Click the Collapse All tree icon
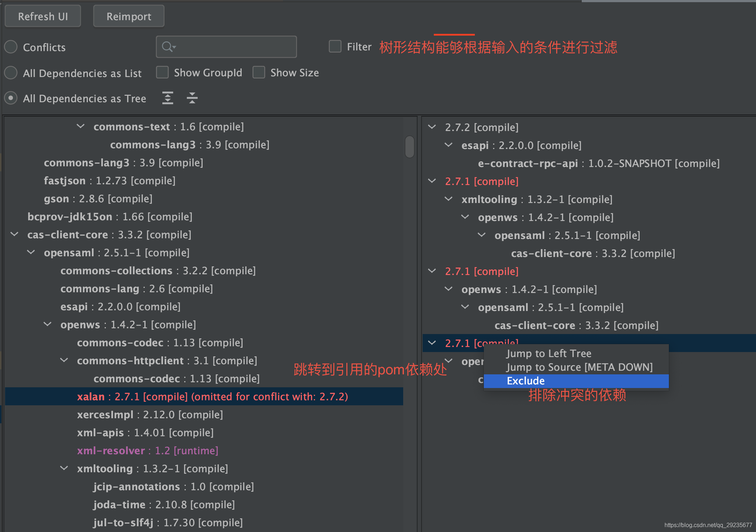The height and width of the screenshot is (532, 756). click(192, 98)
